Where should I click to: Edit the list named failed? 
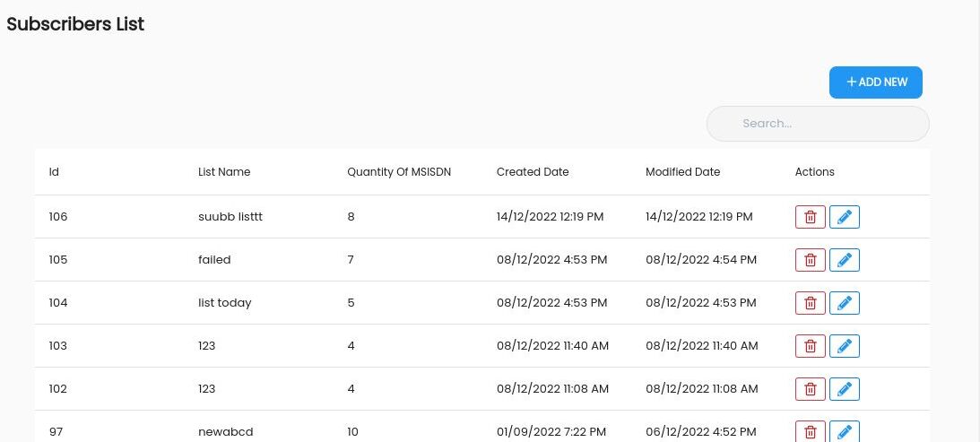click(x=845, y=260)
